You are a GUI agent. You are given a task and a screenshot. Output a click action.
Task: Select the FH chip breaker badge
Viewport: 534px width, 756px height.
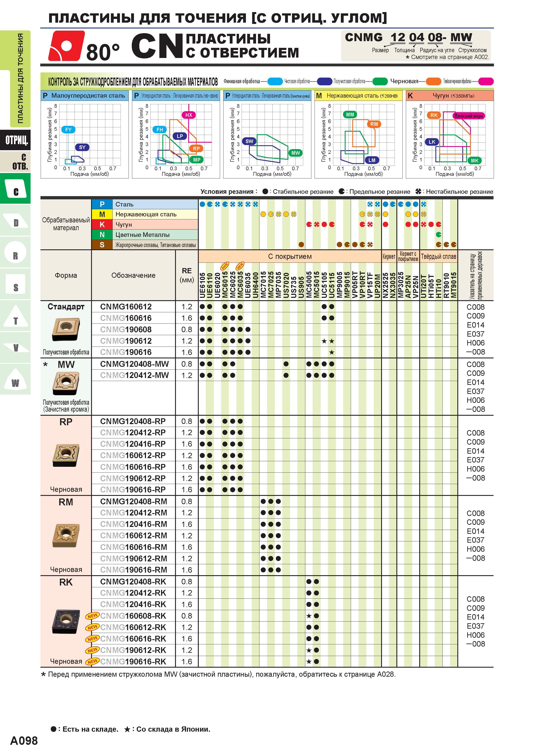click(160, 130)
